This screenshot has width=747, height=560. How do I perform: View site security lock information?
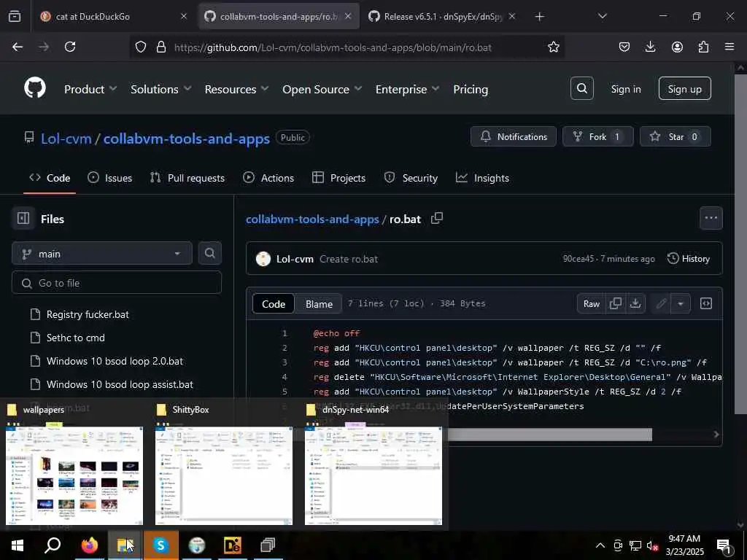[x=161, y=47]
